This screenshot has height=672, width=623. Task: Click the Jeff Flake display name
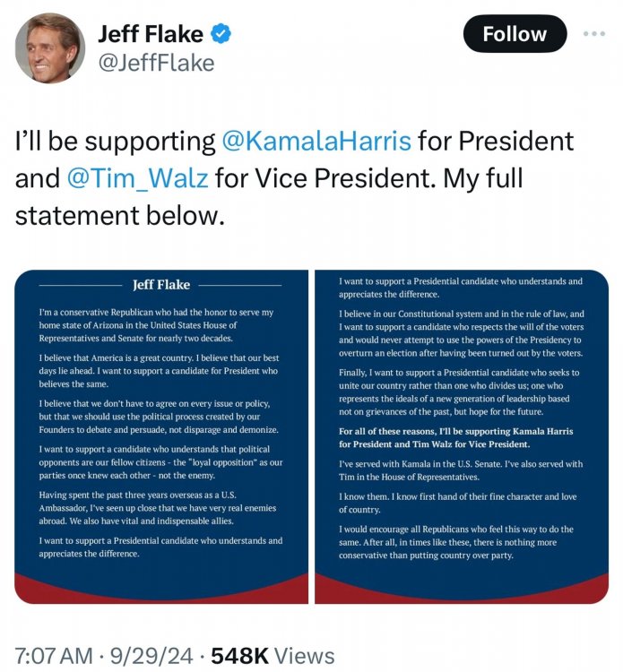point(150,35)
